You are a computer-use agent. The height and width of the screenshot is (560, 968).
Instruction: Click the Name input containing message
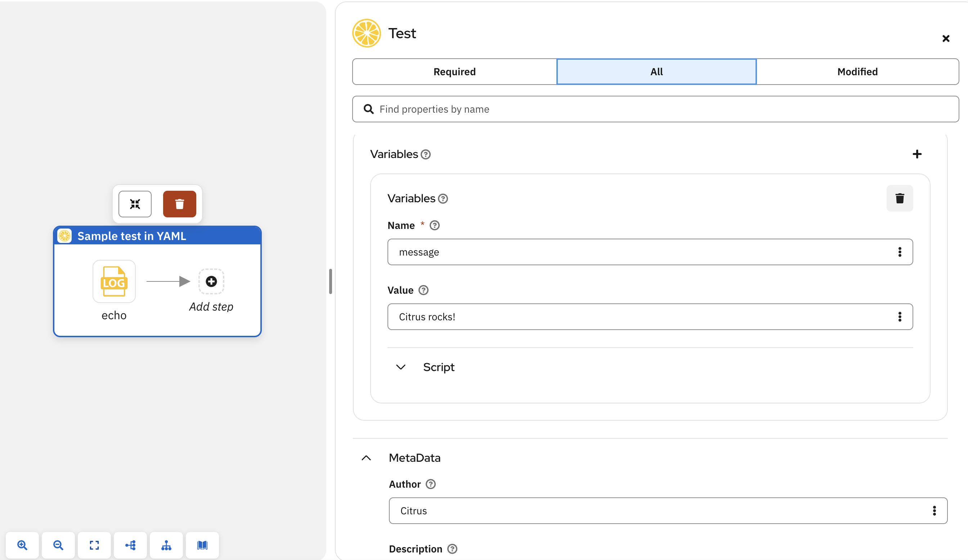(650, 252)
